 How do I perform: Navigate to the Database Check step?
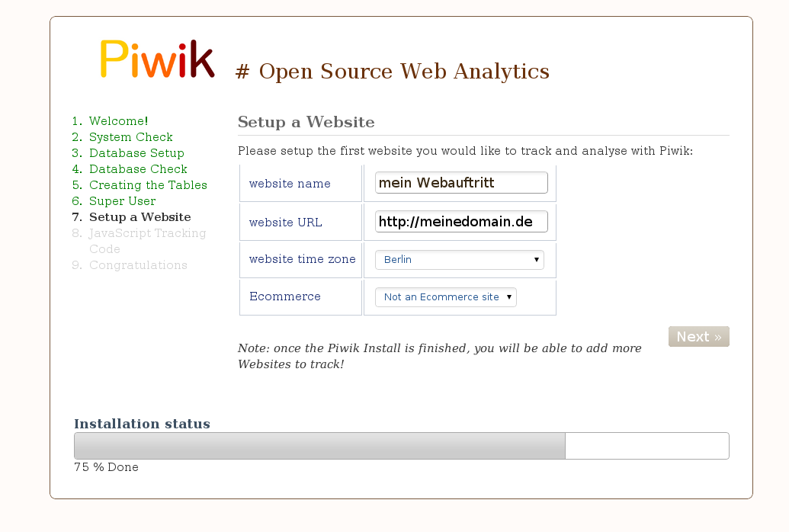pyautogui.click(x=138, y=169)
